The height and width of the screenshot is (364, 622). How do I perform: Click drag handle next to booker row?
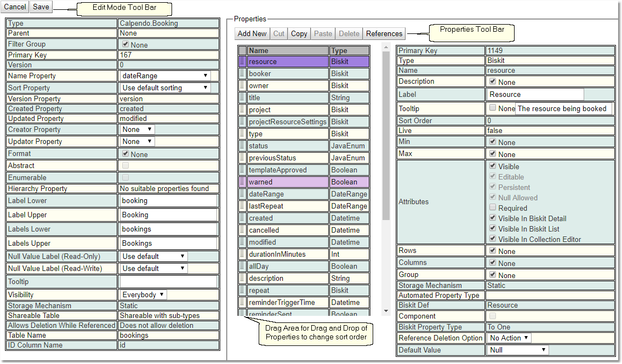(x=242, y=74)
